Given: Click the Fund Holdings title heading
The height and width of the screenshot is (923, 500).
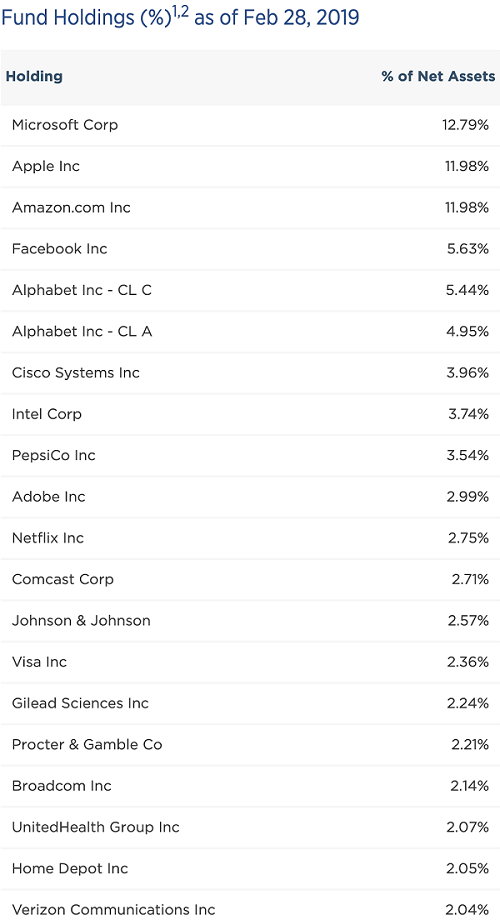Looking at the screenshot, I should pyautogui.click(x=180, y=16).
